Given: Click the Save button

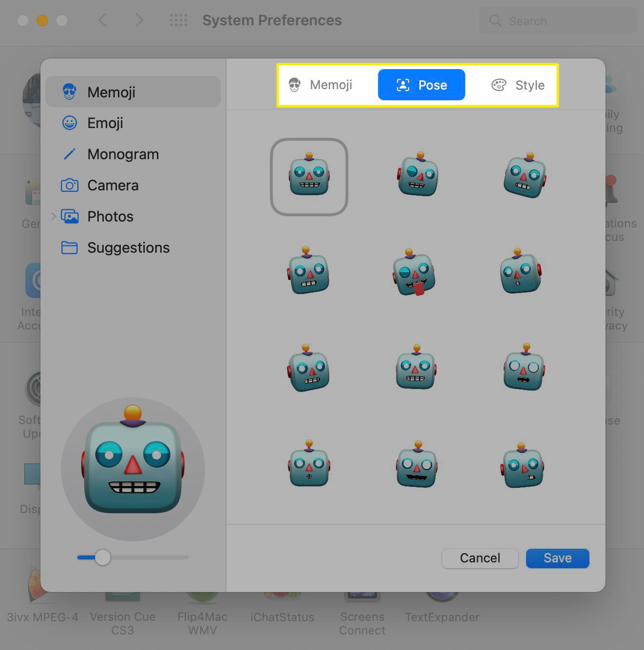Looking at the screenshot, I should click(557, 558).
